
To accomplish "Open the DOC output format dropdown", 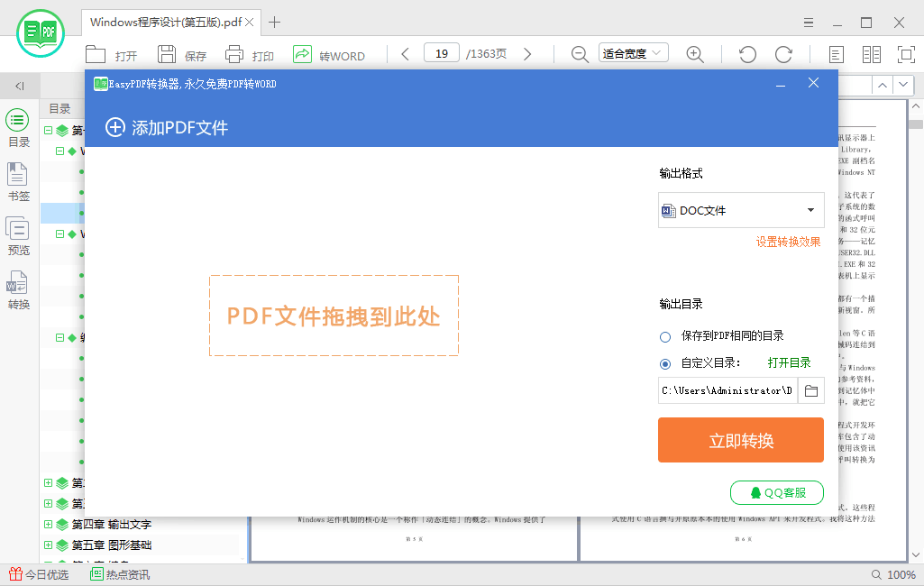I will (x=741, y=210).
